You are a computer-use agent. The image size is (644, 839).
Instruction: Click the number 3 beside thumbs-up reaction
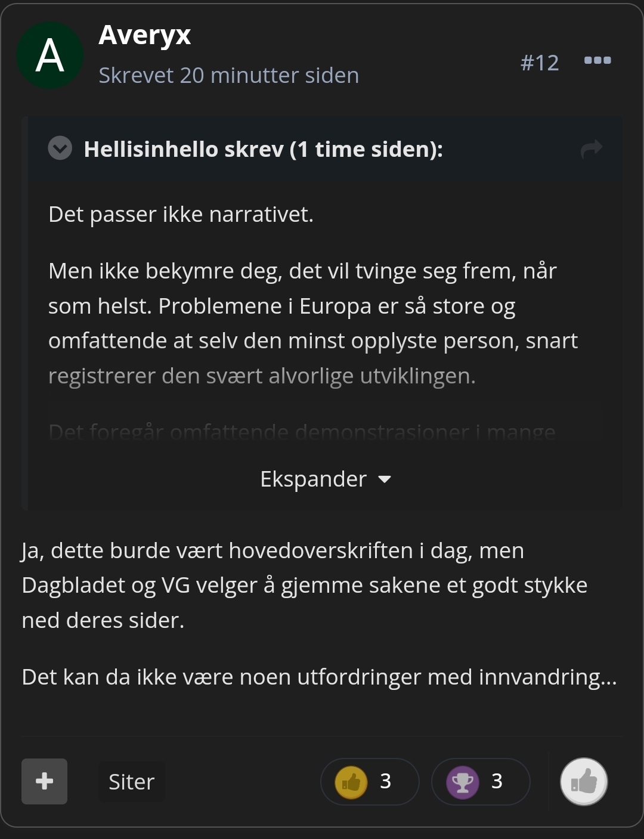pyautogui.click(x=386, y=781)
